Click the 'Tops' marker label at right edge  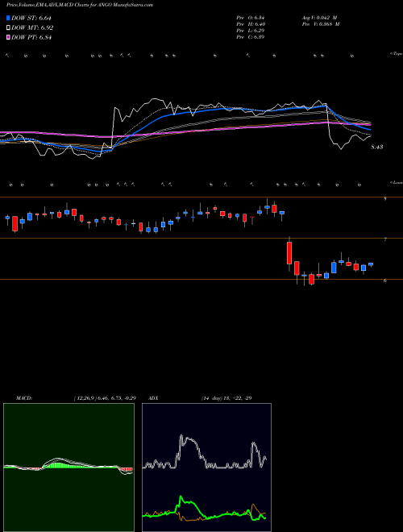[396, 54]
